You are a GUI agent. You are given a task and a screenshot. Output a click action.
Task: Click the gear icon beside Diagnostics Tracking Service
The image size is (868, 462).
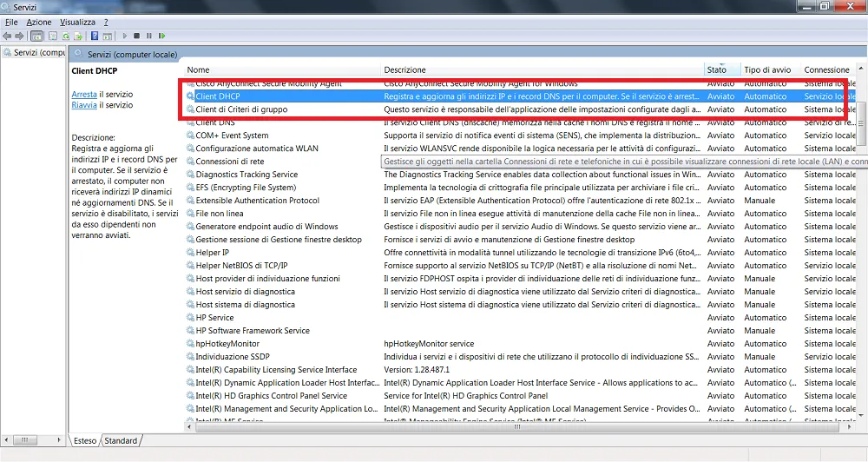click(190, 175)
